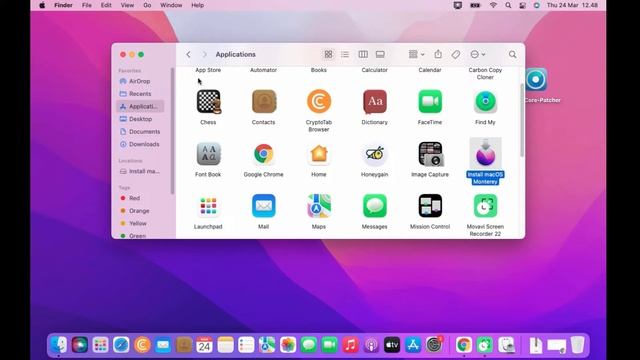The image size is (640, 360).
Task: Click the Edit Tags button
Action: pyautogui.click(x=456, y=54)
